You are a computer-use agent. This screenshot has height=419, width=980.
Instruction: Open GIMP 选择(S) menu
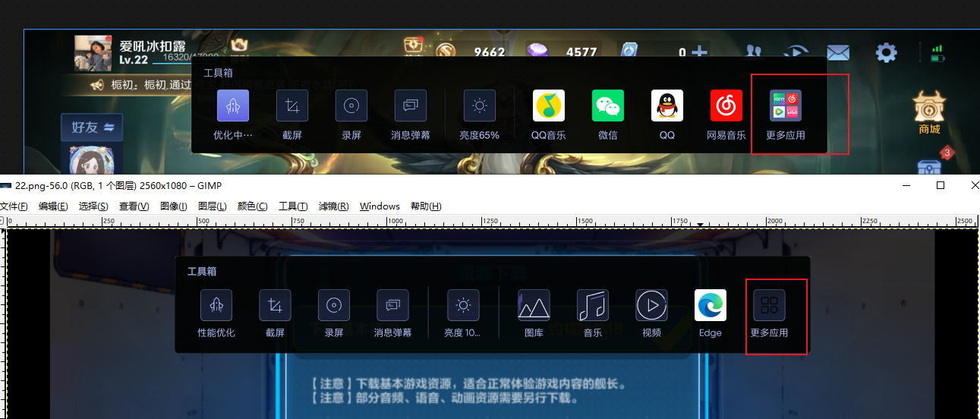[x=93, y=206]
